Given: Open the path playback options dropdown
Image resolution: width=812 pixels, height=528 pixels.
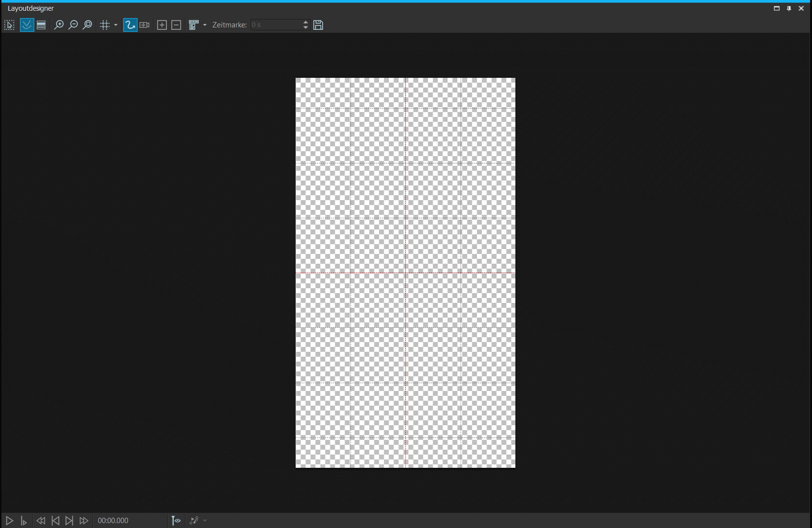Looking at the screenshot, I should [205, 521].
